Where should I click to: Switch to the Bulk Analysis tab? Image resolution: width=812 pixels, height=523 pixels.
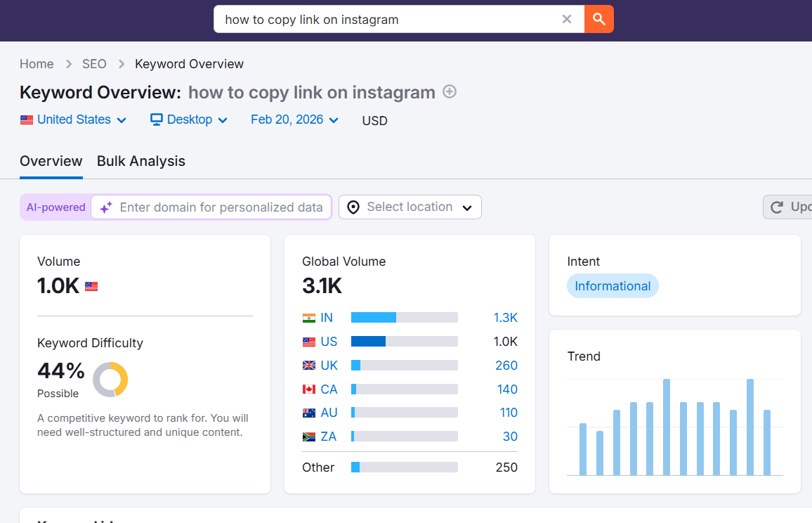pyautogui.click(x=140, y=161)
